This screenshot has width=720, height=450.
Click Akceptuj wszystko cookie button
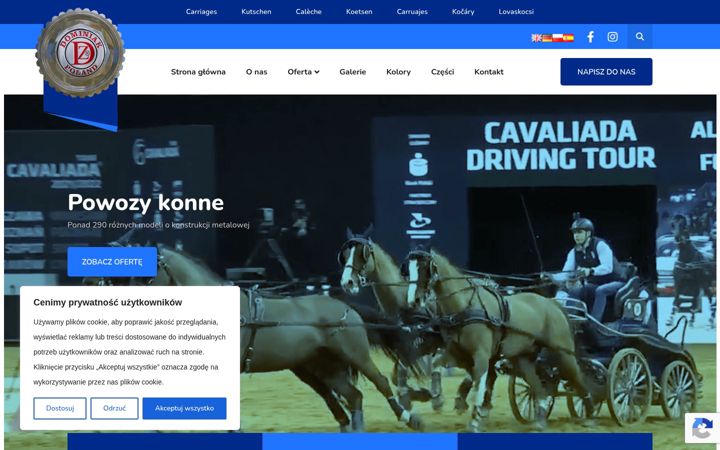point(184,408)
